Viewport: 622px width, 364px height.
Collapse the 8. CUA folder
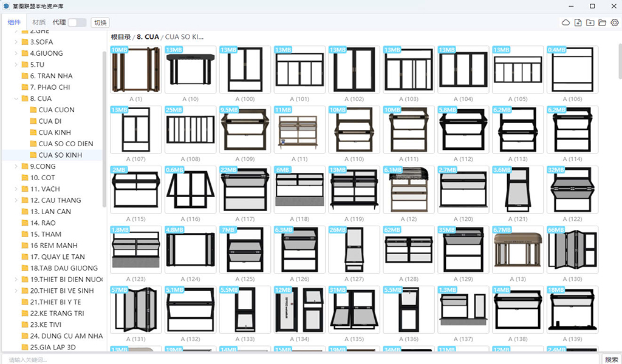pyautogui.click(x=16, y=99)
